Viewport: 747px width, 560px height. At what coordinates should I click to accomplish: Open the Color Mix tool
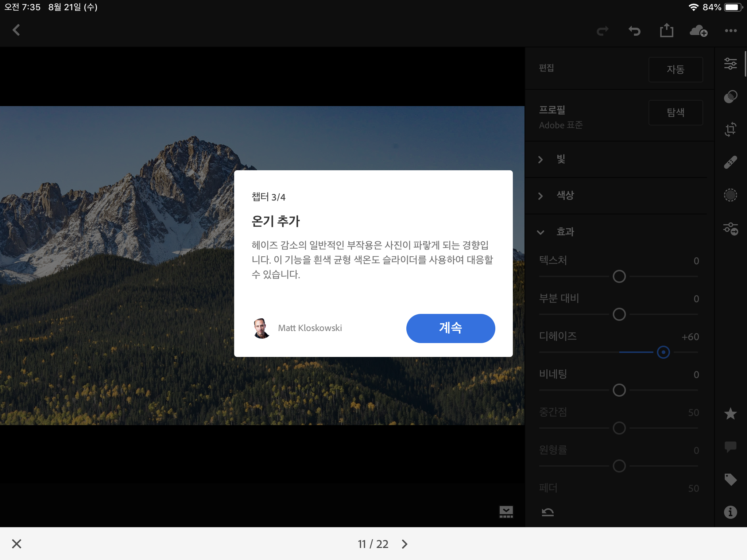pos(731,96)
